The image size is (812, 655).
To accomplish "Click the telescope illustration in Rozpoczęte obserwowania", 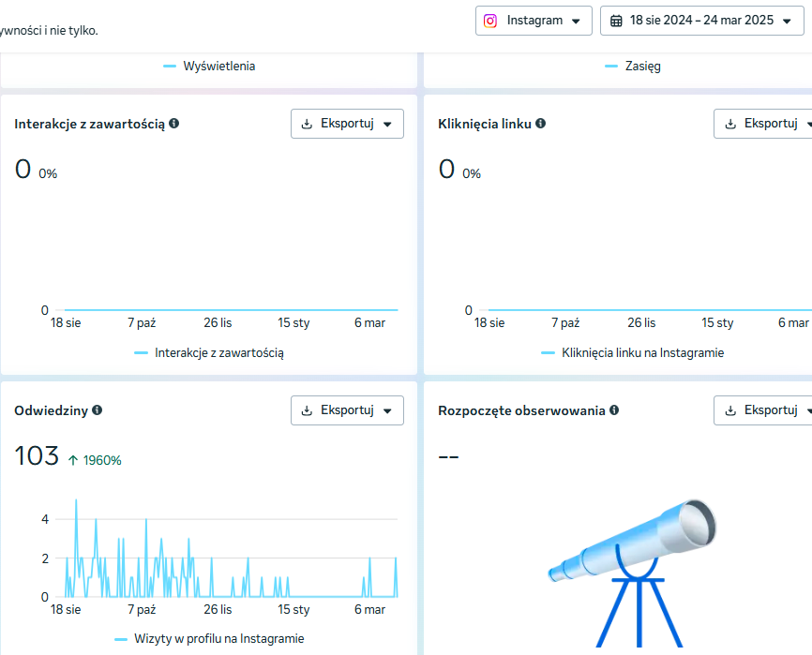I will click(633, 573).
